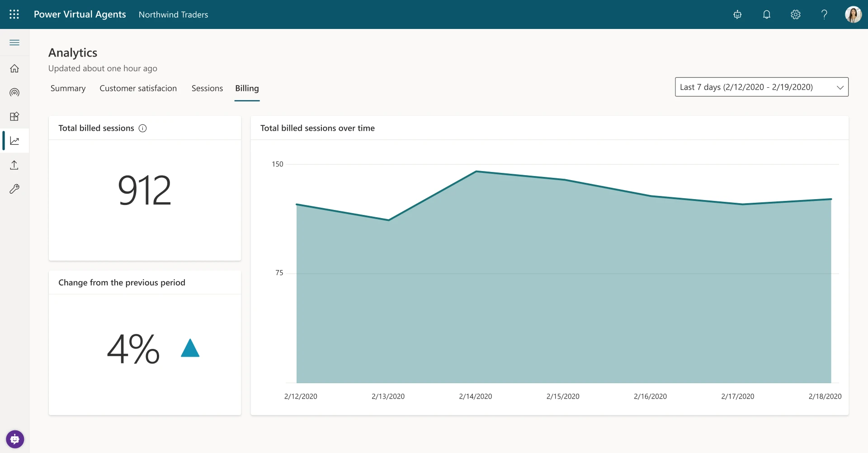Viewport: 868px width, 453px height.
Task: Select the Summary tab
Action: pos(68,88)
